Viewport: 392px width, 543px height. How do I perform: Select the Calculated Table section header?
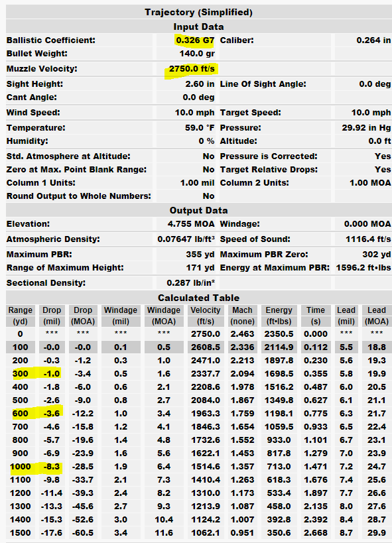[198, 298]
